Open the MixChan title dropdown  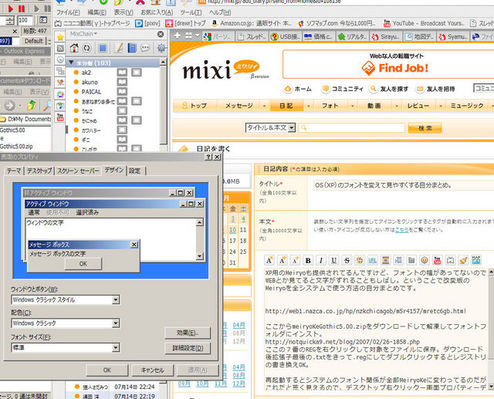click(x=83, y=34)
